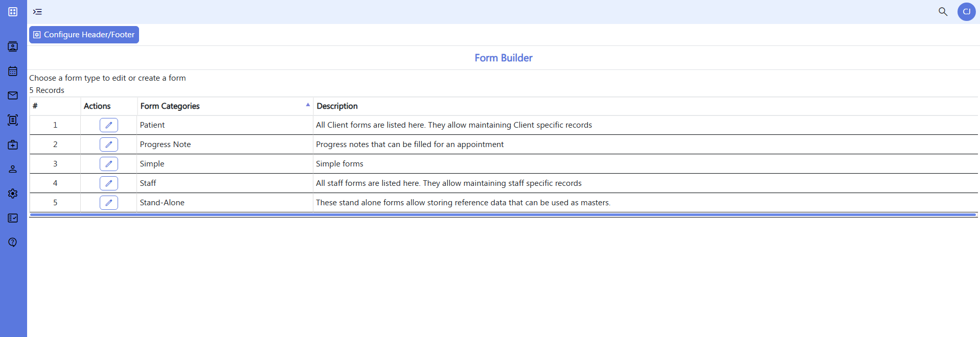Image resolution: width=980 pixels, height=337 pixels.
Task: Select the 'Stand-Alone' category cell
Action: (225, 203)
